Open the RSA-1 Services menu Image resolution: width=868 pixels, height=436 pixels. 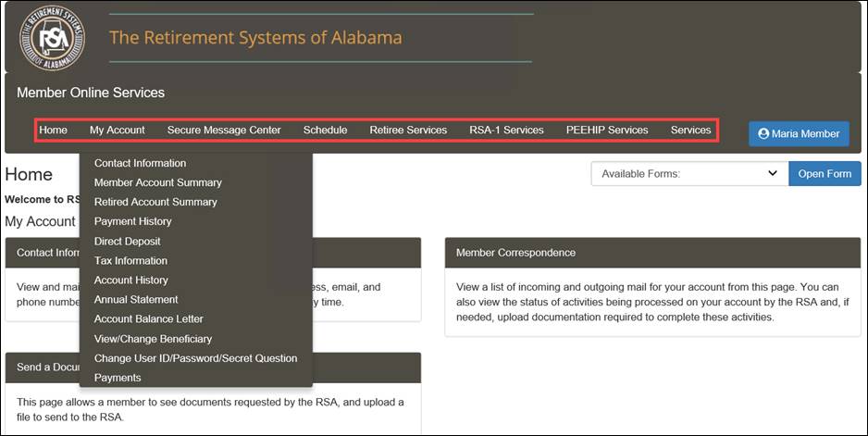pyautogui.click(x=506, y=131)
